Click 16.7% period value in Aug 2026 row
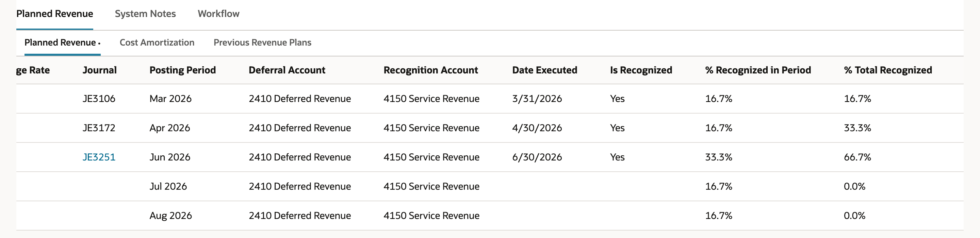 pyautogui.click(x=718, y=216)
